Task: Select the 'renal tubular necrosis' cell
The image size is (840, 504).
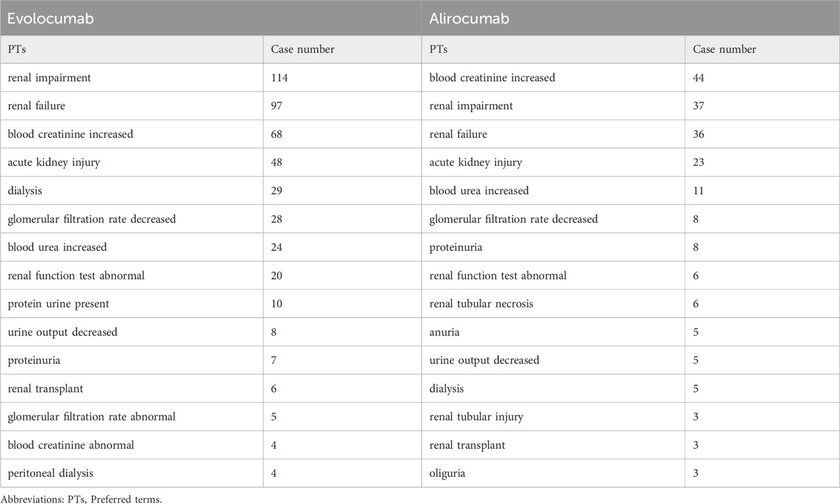Action: coord(553,304)
